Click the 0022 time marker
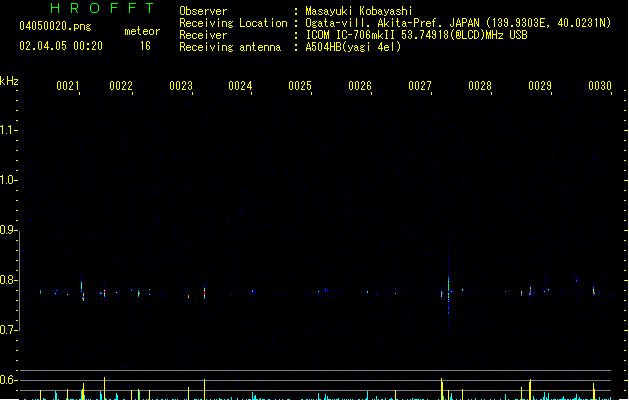 tap(121, 86)
